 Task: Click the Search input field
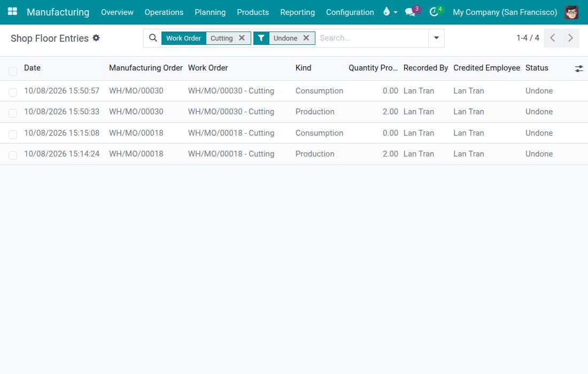[x=372, y=38]
